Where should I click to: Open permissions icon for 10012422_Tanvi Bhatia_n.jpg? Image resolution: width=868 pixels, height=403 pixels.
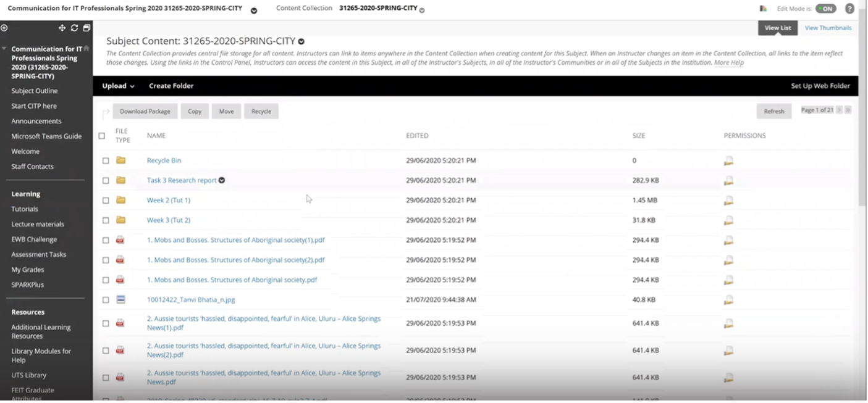pyautogui.click(x=729, y=300)
